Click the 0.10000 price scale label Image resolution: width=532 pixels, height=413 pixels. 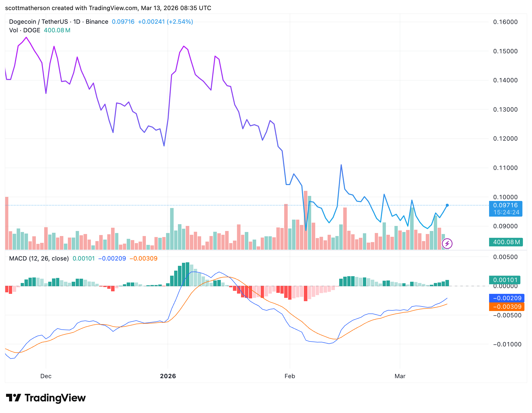point(505,197)
